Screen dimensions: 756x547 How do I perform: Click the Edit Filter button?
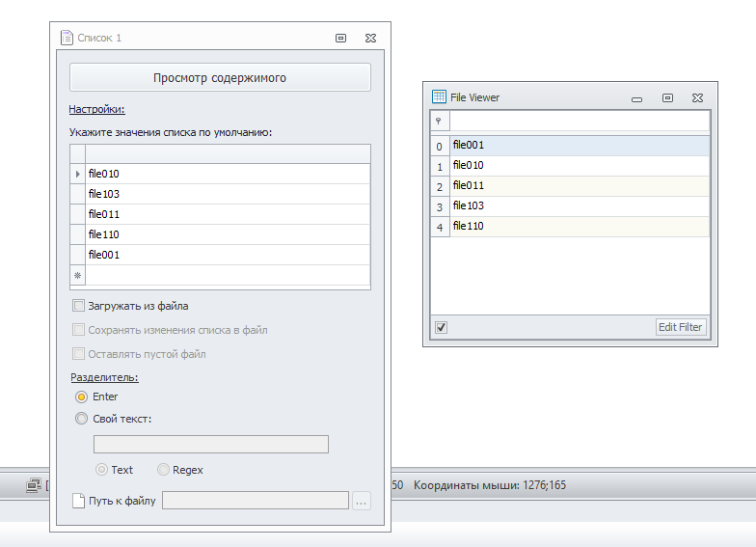681,327
